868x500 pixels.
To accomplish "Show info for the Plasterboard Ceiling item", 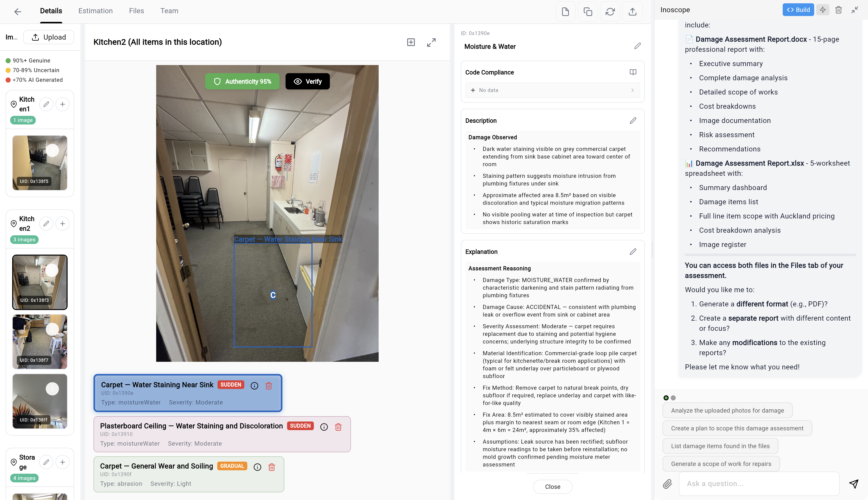I will 324,427.
